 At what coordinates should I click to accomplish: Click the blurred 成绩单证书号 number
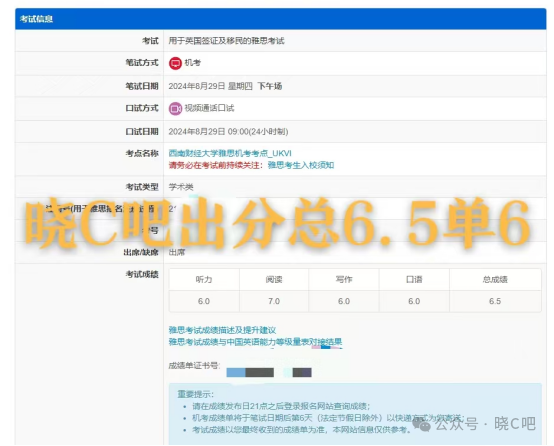pos(269,372)
